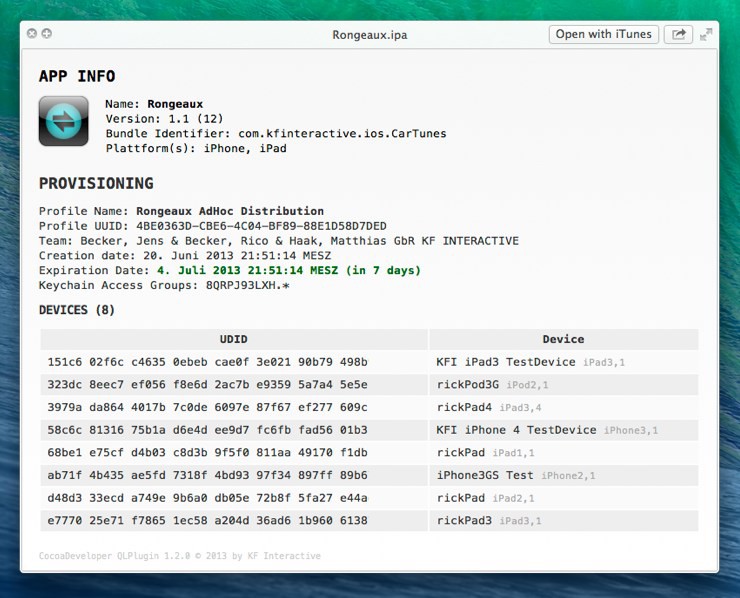Viewport: 740px width, 598px height.
Task: Click the Rongeaux.ipa window title
Action: coord(370,34)
